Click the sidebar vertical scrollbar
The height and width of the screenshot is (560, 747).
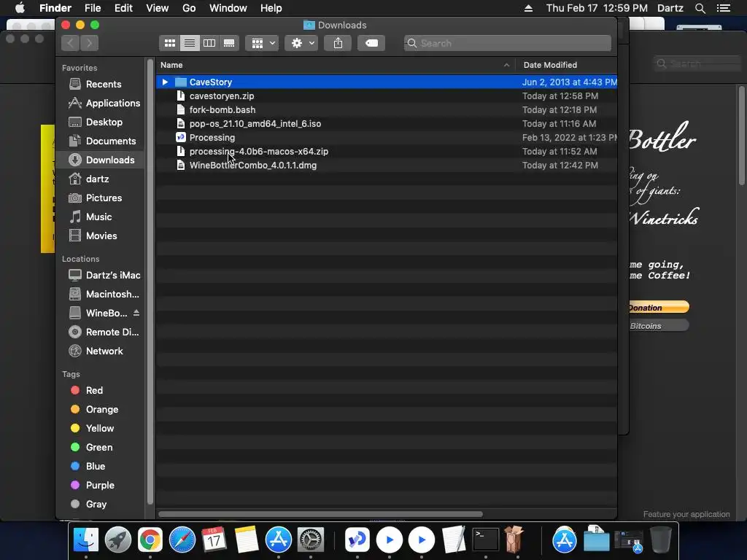(150, 281)
